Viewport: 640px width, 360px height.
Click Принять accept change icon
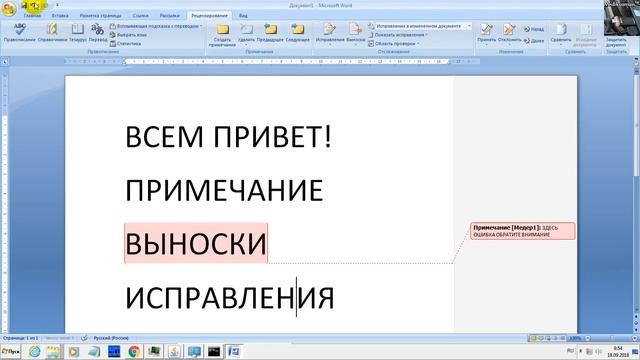click(x=486, y=30)
